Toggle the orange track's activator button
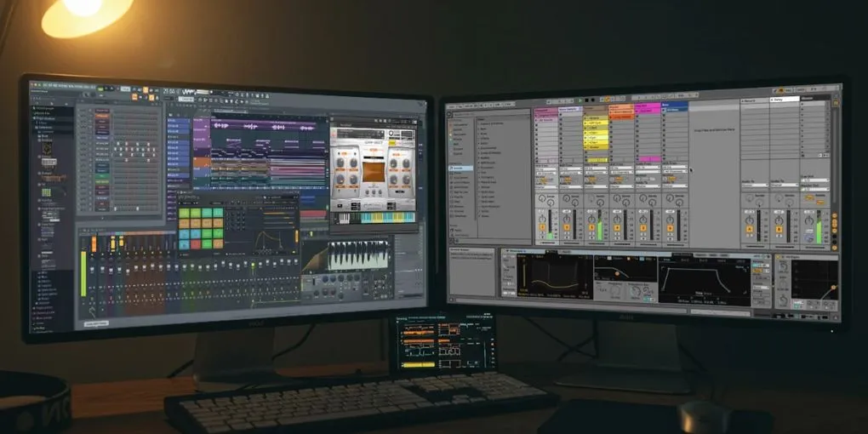Viewport: 868px width, 434px height. (617, 227)
